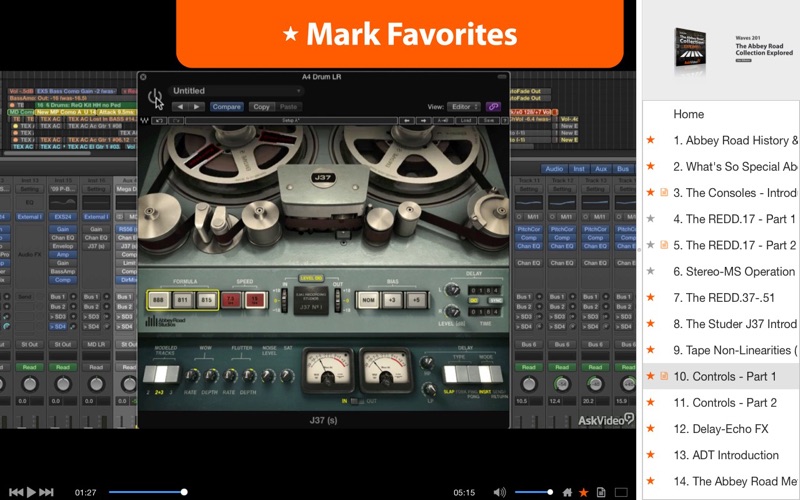Toggle favorite star for 13. ADT Introduction

click(651, 455)
